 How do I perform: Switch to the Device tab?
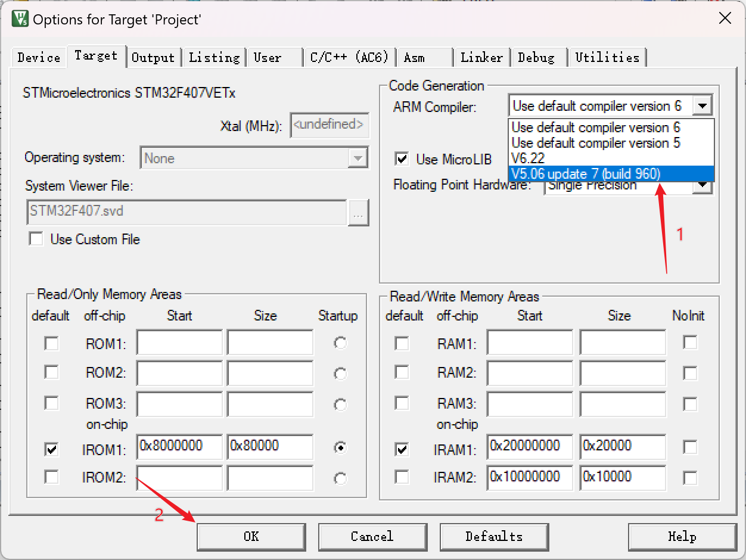[39, 57]
